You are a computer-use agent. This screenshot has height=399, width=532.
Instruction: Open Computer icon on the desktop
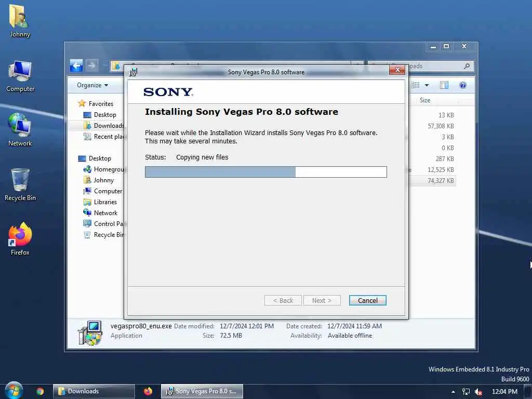[x=20, y=76]
